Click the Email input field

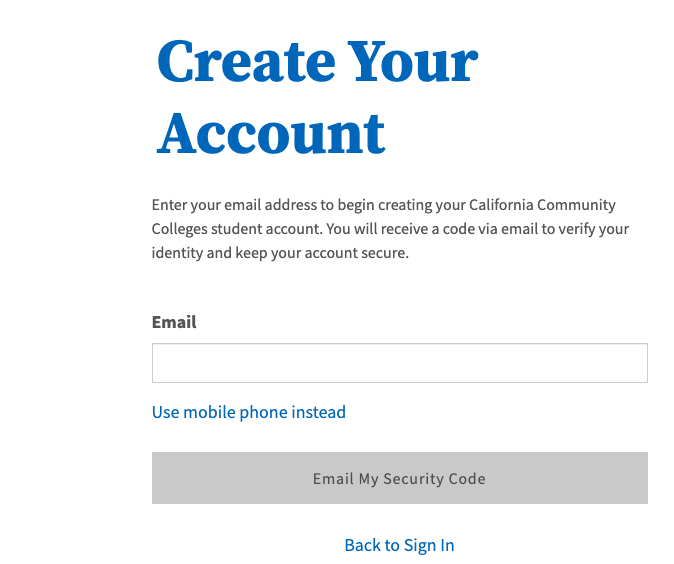coord(399,363)
